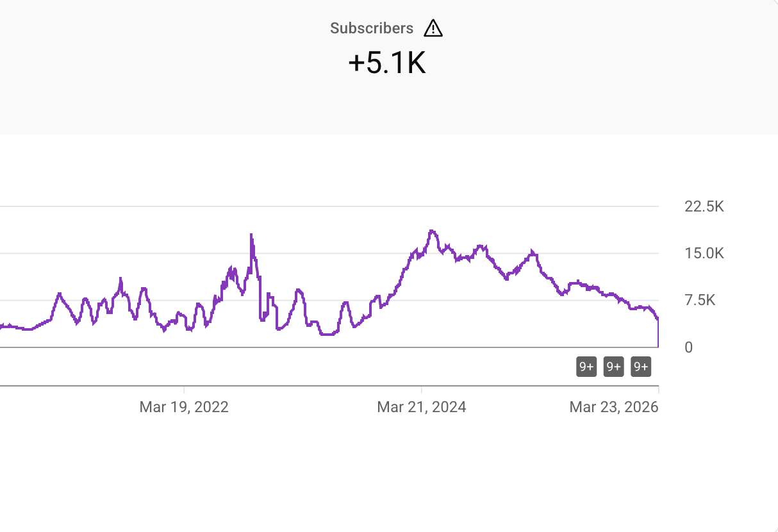Click the +5.1K subscribers total
This screenshot has height=532, width=778.
pyautogui.click(x=386, y=63)
